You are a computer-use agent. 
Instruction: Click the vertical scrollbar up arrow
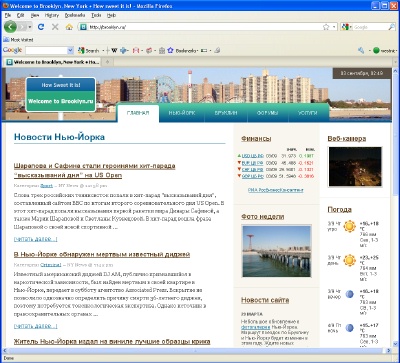[396, 71]
